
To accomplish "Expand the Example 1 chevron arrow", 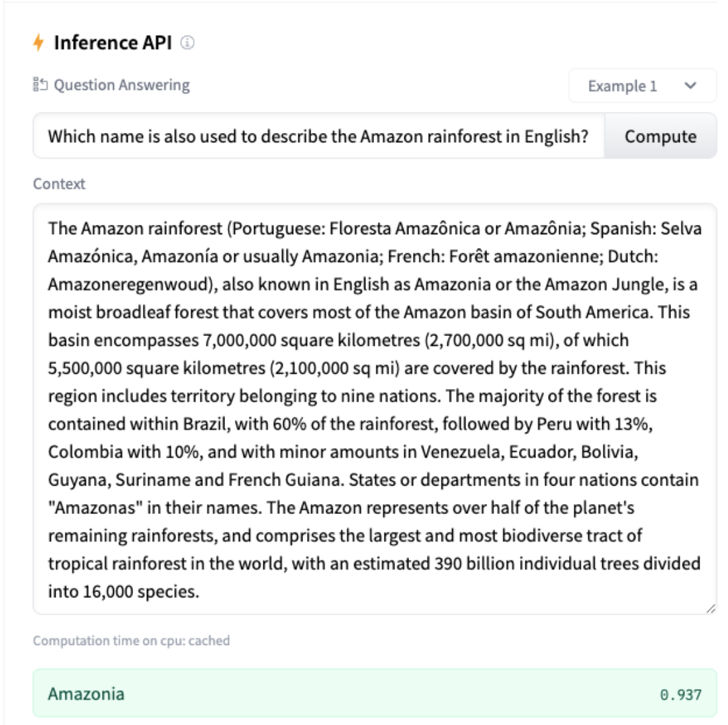I will 690,85.
